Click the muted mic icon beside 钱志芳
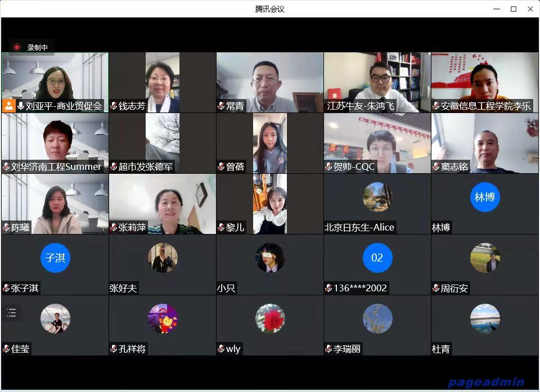 click(114, 106)
